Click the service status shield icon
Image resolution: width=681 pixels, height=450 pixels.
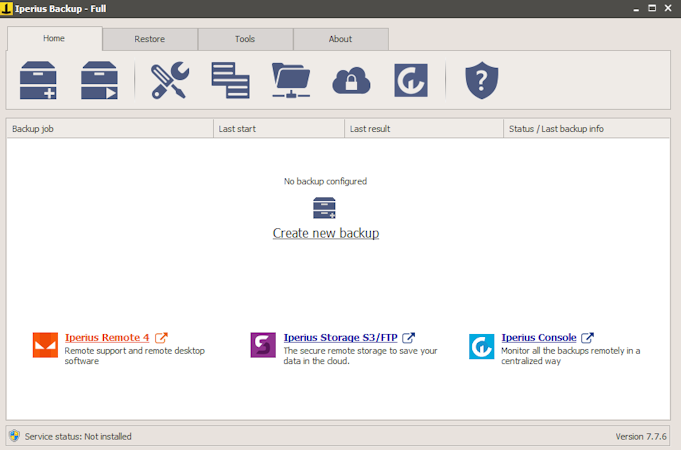point(14,436)
